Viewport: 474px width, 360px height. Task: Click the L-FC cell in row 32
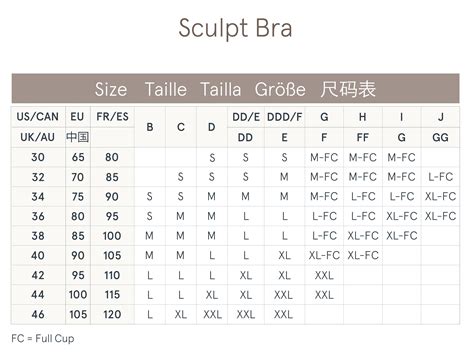(440, 177)
